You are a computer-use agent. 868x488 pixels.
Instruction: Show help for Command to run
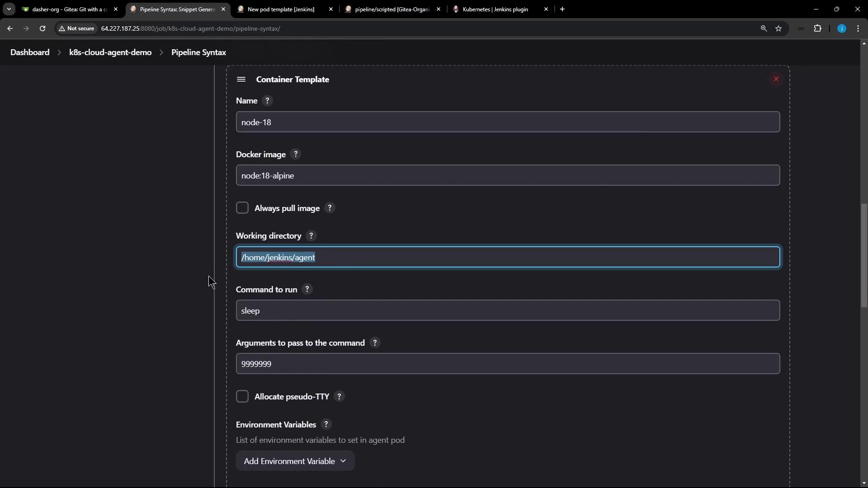pyautogui.click(x=307, y=289)
